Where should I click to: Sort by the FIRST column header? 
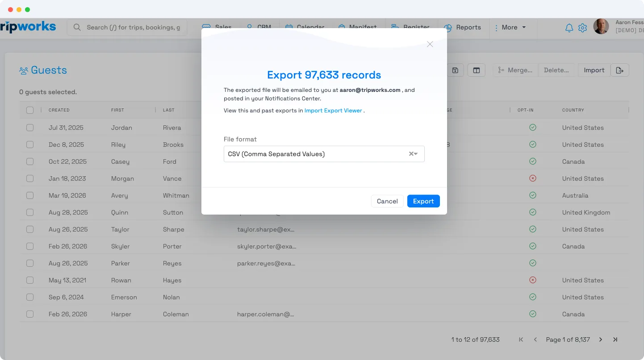(x=117, y=110)
